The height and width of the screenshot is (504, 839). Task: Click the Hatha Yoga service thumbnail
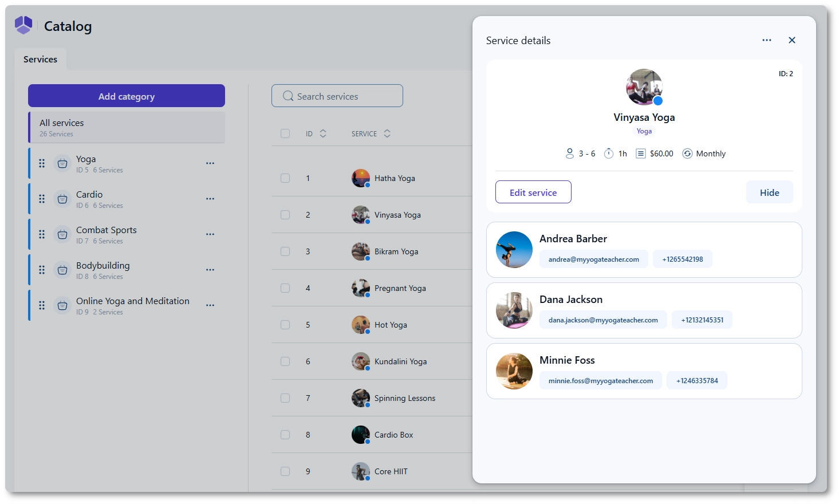pyautogui.click(x=361, y=178)
